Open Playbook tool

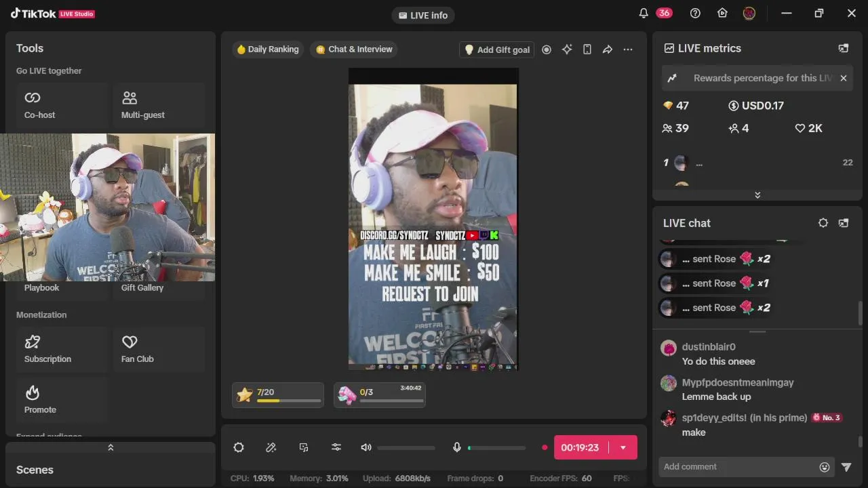[x=41, y=287]
